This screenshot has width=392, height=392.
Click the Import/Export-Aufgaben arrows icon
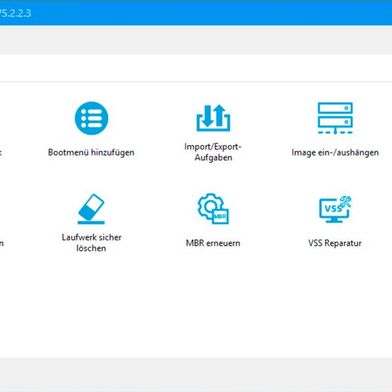pyautogui.click(x=213, y=118)
